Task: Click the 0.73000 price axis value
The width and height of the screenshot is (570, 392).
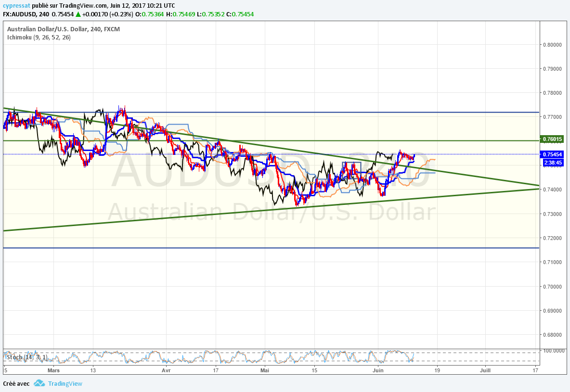Action: coord(552,214)
